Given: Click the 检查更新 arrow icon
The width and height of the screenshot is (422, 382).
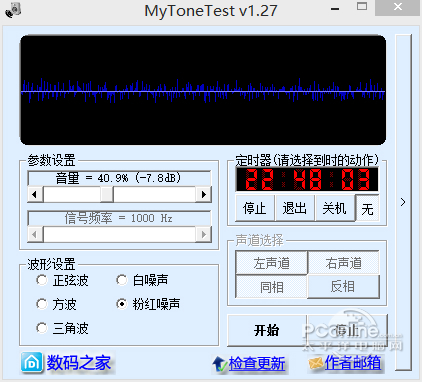Looking at the screenshot, I should 220,364.
